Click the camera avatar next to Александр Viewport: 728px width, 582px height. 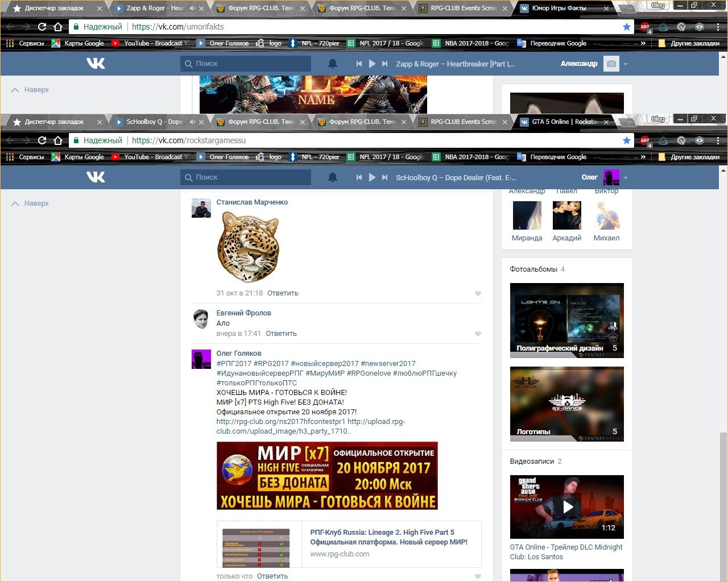point(611,64)
